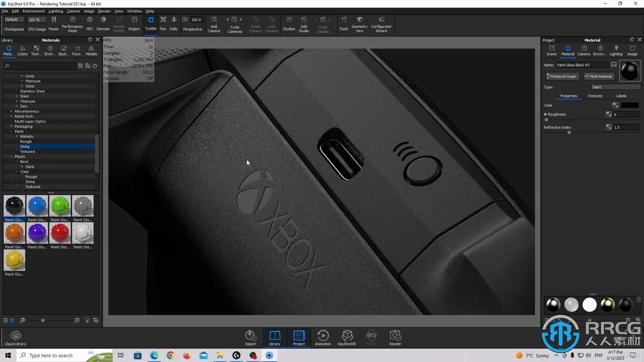This screenshot has width=644, height=362.
Task: Switch to the Labels sub-tab
Action: click(x=621, y=96)
